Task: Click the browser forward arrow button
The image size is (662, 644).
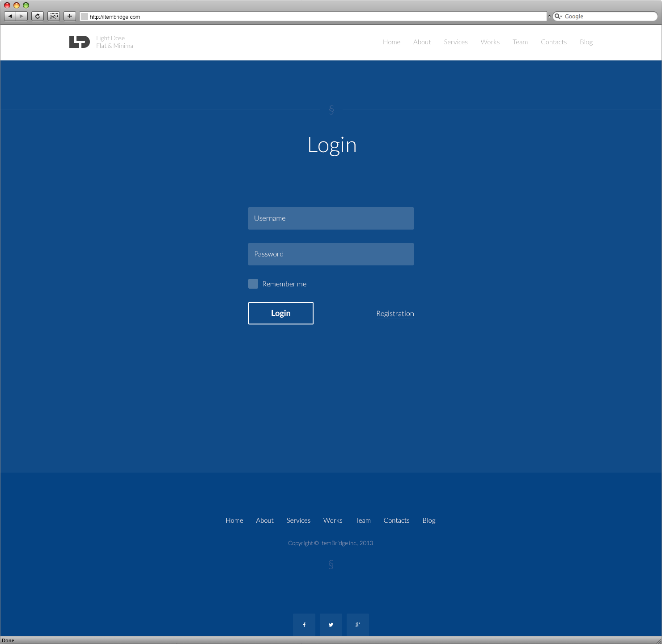Action: (x=22, y=16)
